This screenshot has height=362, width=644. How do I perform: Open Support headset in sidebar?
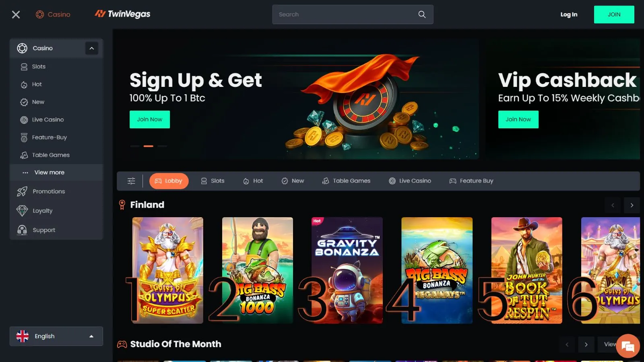tap(22, 230)
